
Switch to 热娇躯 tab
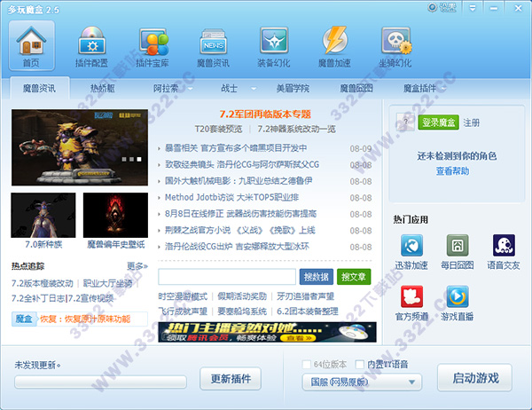point(103,89)
